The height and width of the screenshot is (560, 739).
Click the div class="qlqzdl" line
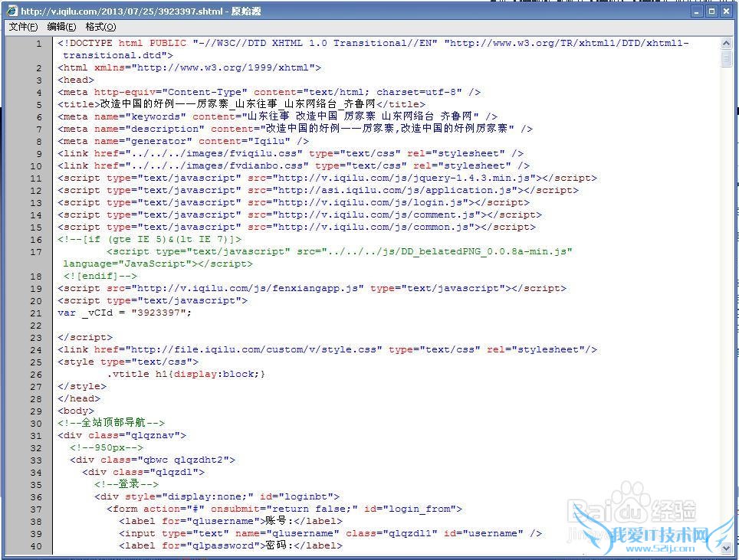(144, 472)
